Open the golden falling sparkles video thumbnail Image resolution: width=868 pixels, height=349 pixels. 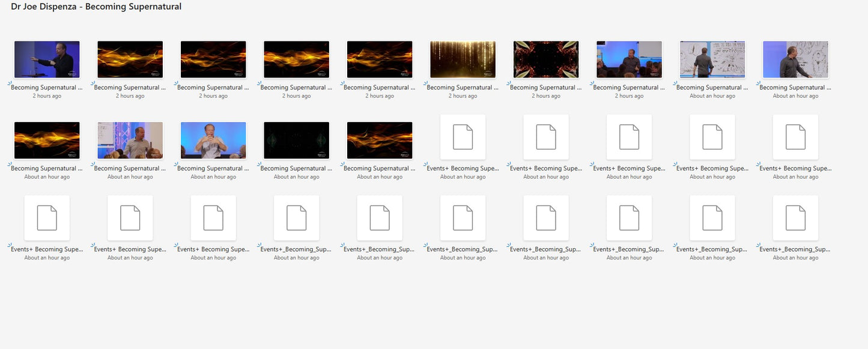463,59
